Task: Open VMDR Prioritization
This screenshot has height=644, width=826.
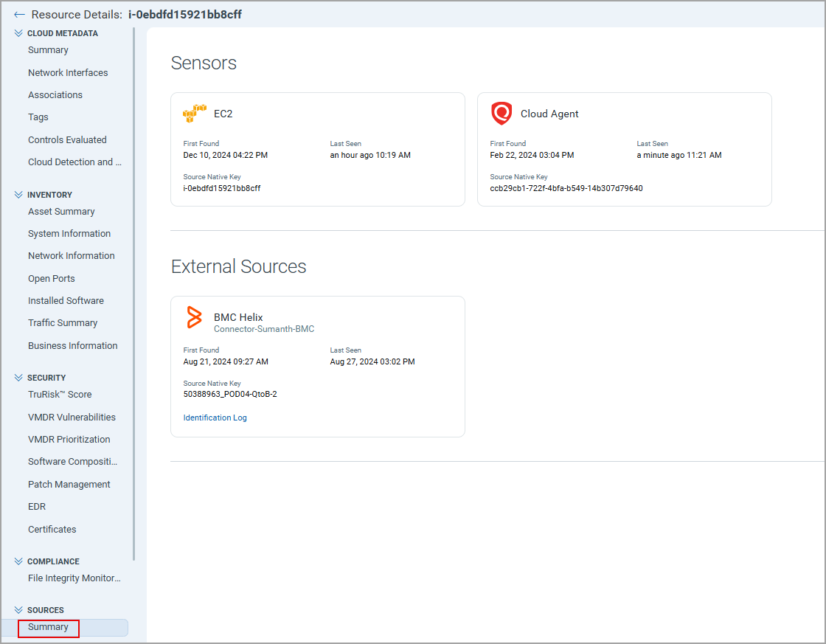Action: coord(69,439)
